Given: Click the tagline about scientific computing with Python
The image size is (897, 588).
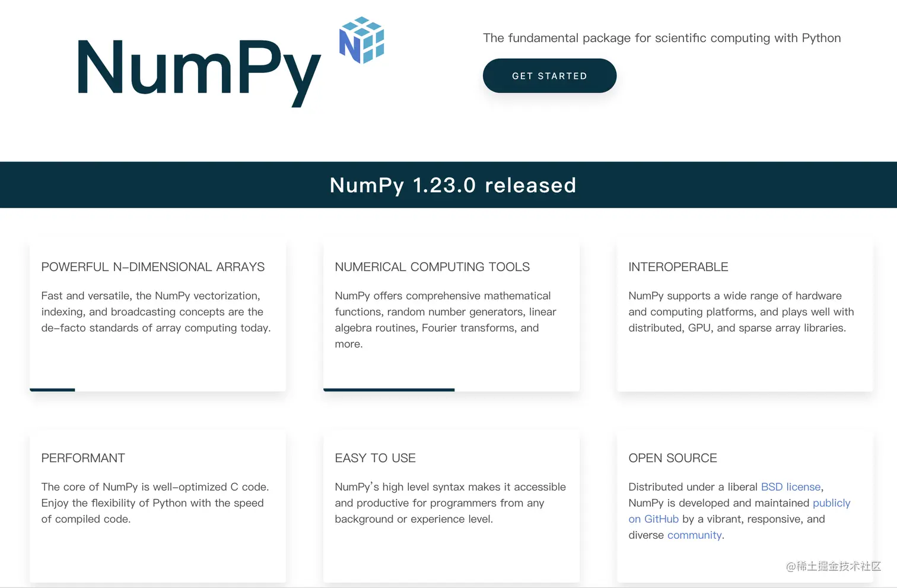Looking at the screenshot, I should tap(662, 38).
